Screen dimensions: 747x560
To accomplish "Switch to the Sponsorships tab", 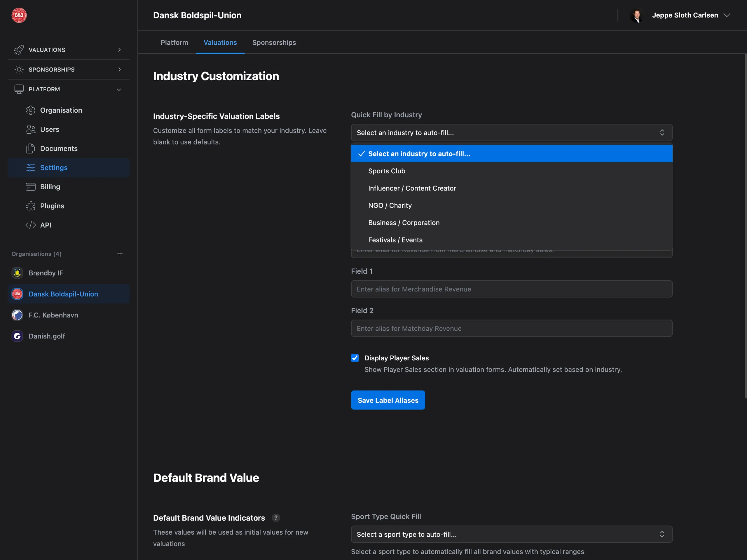I will pos(274,43).
